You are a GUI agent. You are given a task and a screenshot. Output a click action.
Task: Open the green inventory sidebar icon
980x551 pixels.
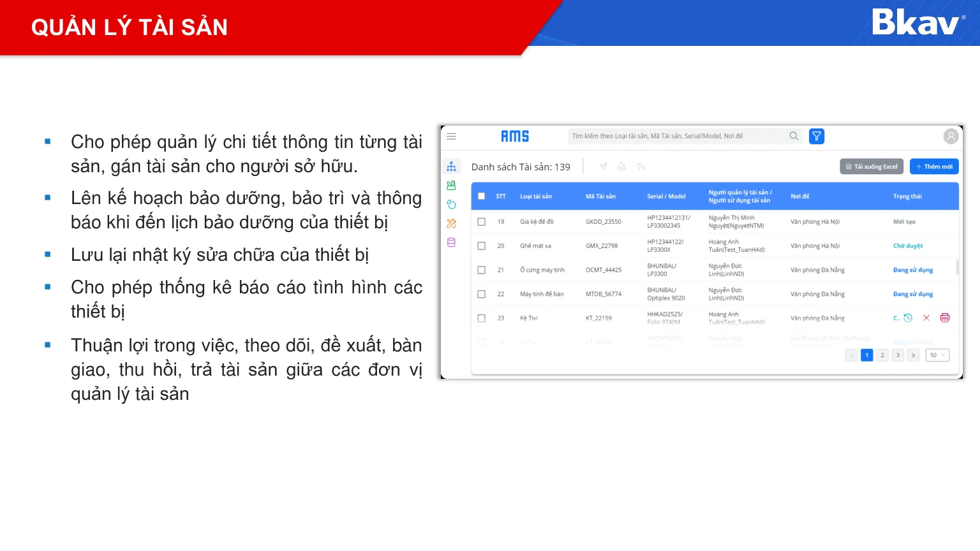pos(451,186)
